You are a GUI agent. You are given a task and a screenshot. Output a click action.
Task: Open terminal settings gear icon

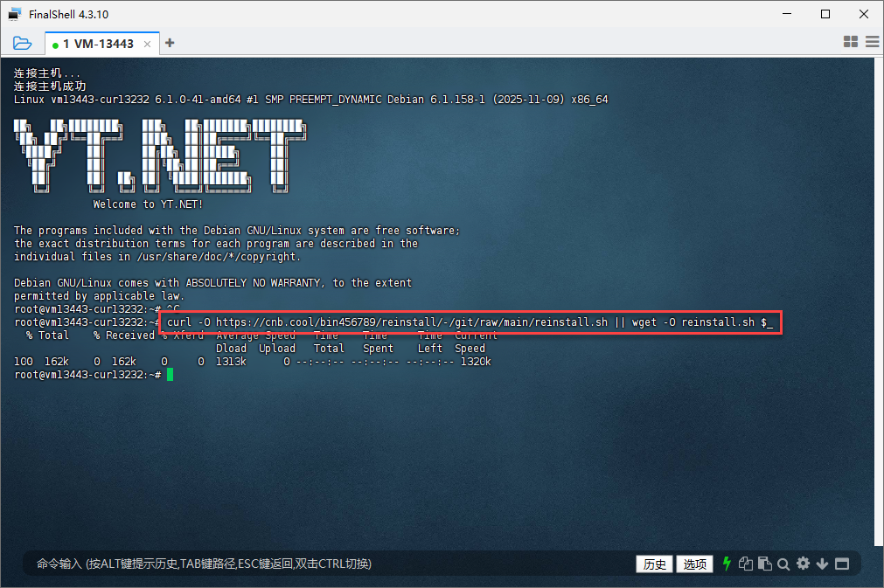coord(803,564)
